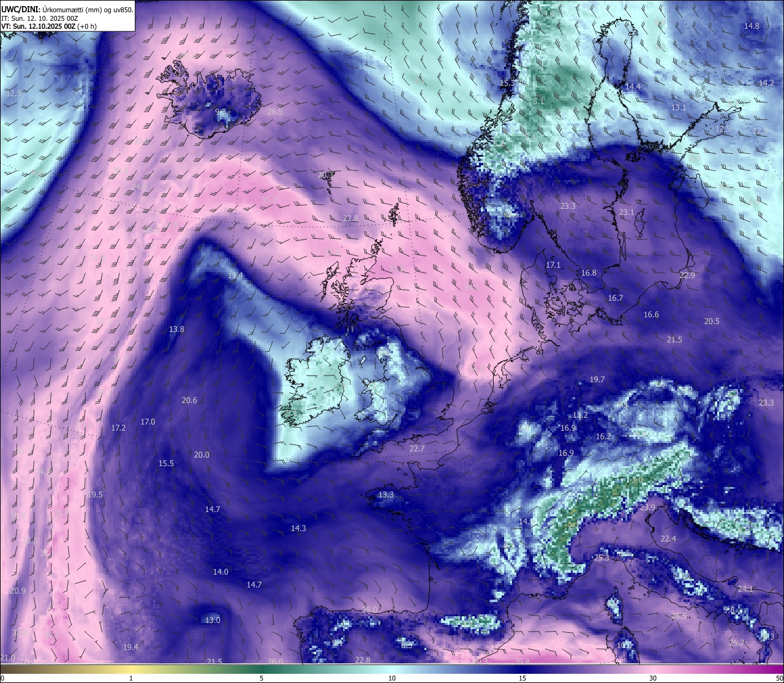Click the value 13.1 on the map
The image size is (784, 683).
(679, 107)
